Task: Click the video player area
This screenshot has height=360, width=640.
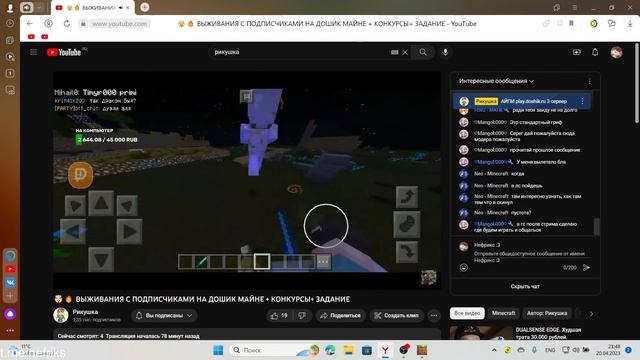Action: [247, 180]
